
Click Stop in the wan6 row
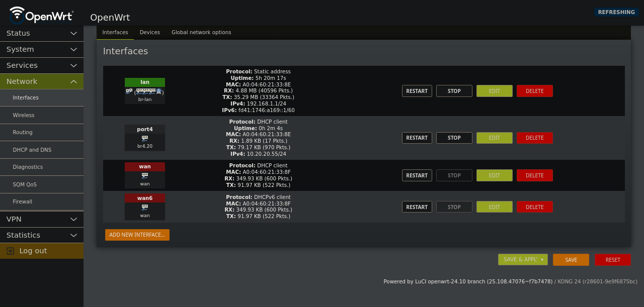click(454, 207)
